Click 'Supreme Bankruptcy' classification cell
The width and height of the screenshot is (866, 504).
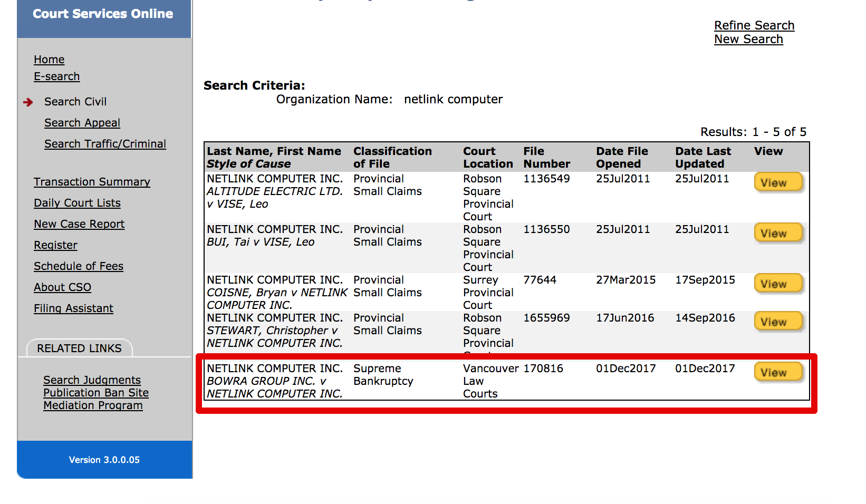pos(383,375)
